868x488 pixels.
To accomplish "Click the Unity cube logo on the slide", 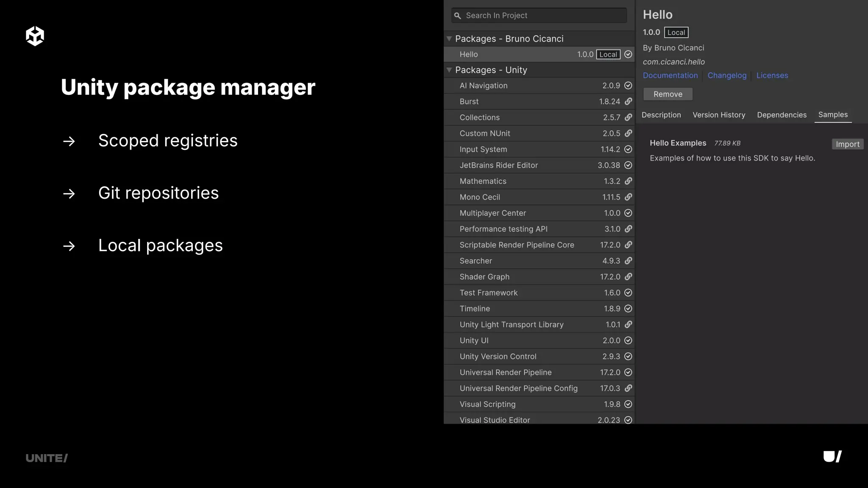I will [35, 36].
